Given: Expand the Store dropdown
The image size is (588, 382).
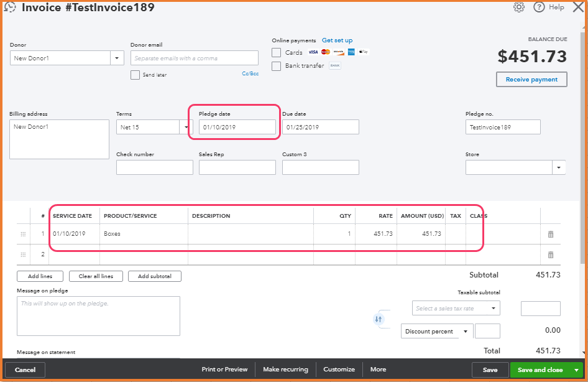Looking at the screenshot, I should [559, 167].
